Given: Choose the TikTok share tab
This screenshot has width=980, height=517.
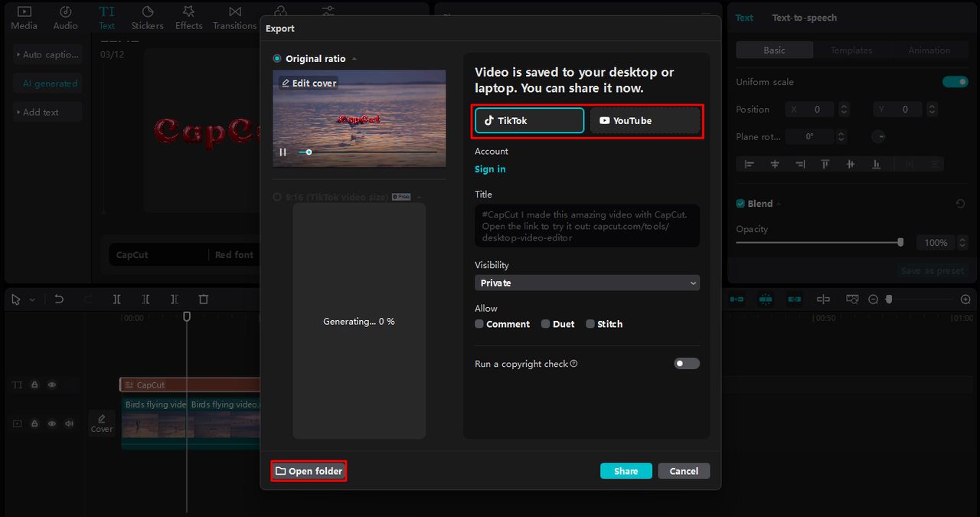Looking at the screenshot, I should [529, 120].
